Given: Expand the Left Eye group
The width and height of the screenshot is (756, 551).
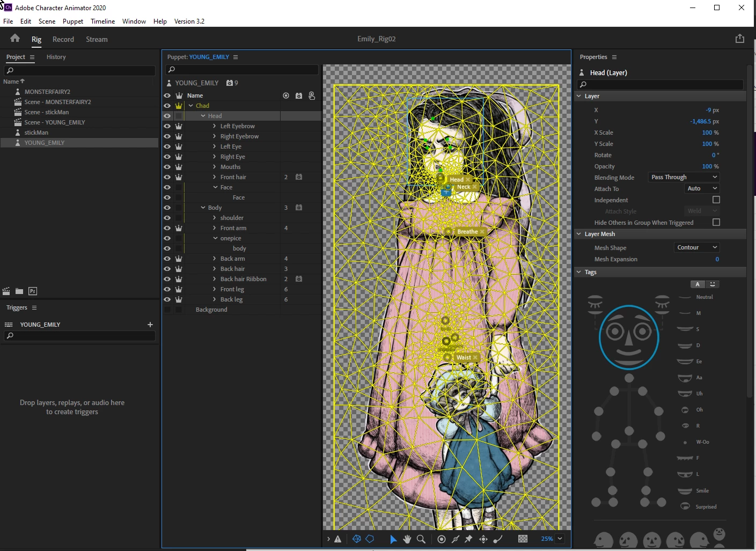Looking at the screenshot, I should [215, 146].
